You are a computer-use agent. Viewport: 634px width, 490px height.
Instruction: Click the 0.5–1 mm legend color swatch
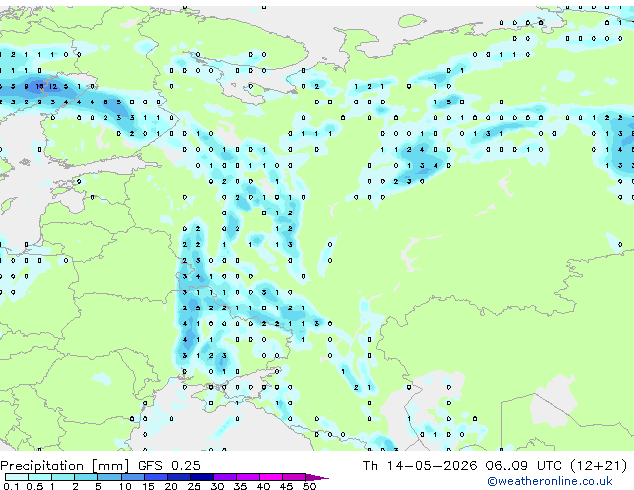pos(40,477)
